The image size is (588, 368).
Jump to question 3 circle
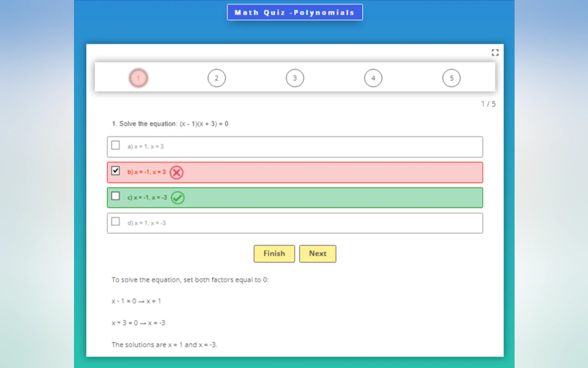coord(295,78)
